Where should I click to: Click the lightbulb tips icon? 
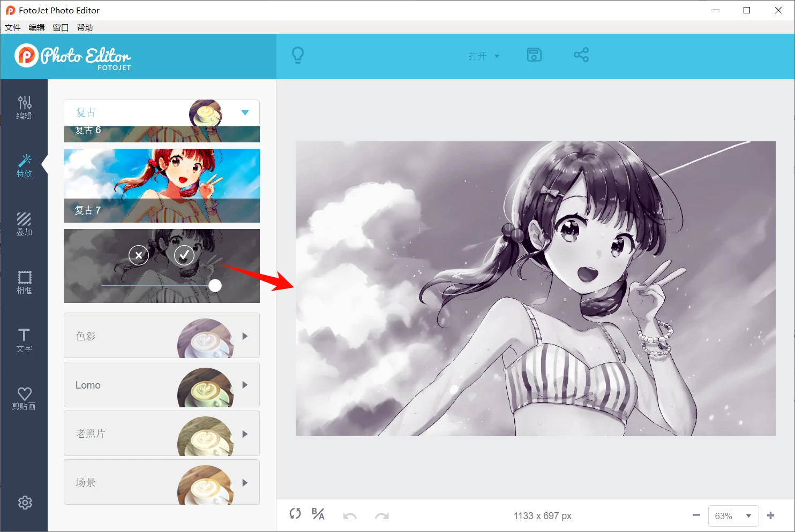pyautogui.click(x=298, y=55)
